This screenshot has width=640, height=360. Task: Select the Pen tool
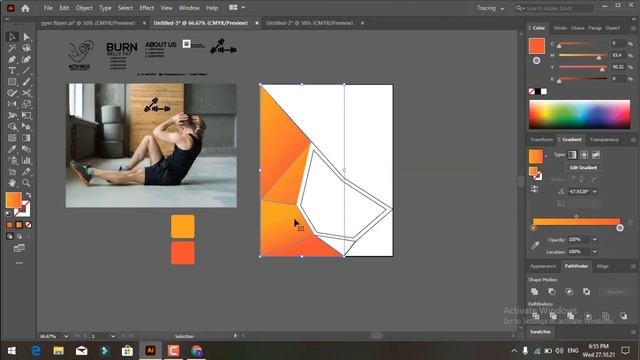click(12, 60)
